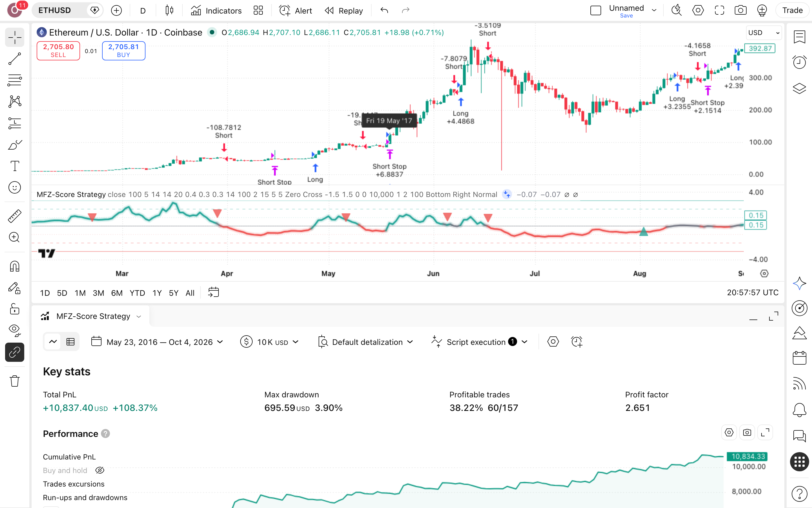Switch to the list of trades table view
This screenshot has width=812, height=508.
(70, 342)
